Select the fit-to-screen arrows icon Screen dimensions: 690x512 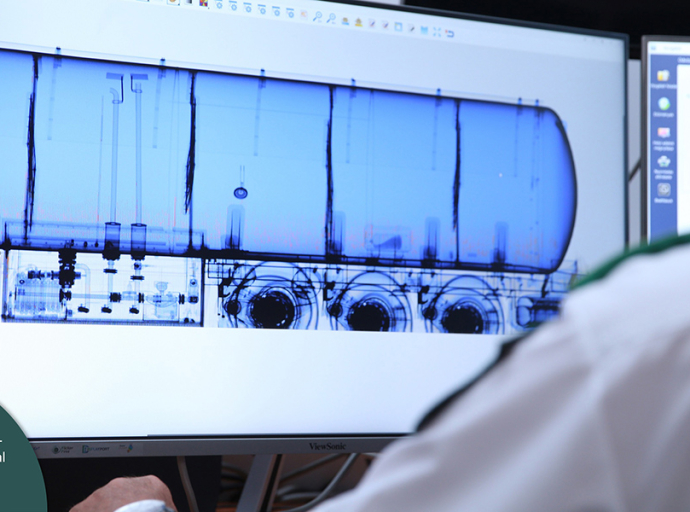coord(436,31)
